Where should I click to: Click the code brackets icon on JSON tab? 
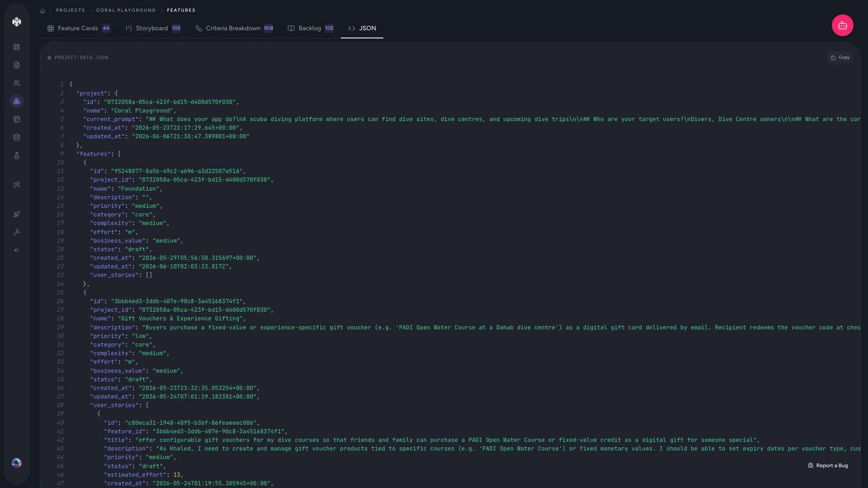[x=352, y=28]
